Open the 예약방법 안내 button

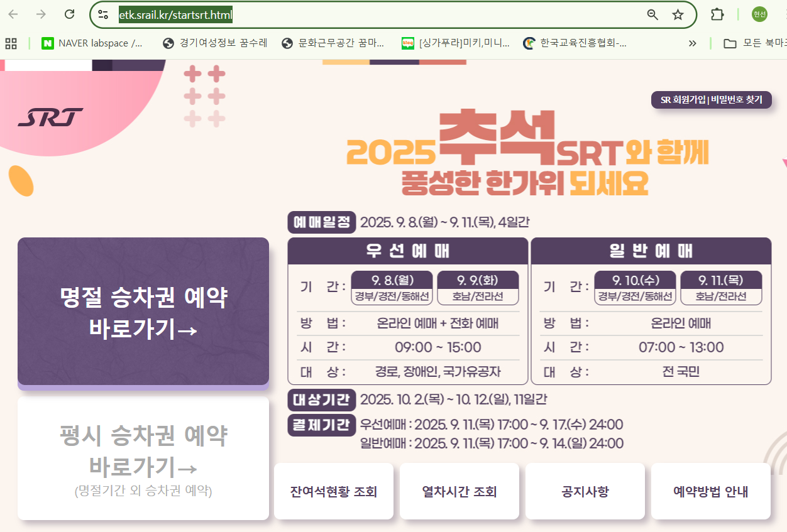pyautogui.click(x=711, y=491)
